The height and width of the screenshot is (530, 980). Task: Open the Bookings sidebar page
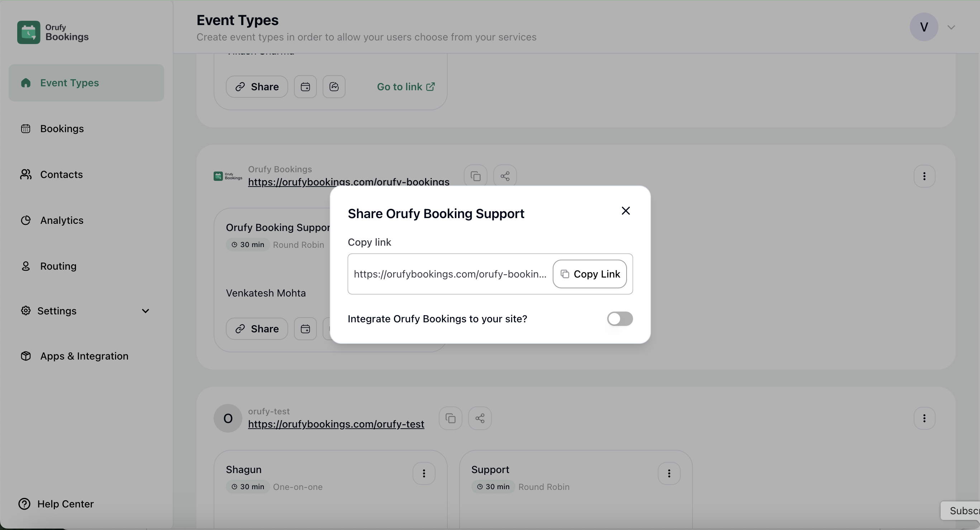[62, 129]
